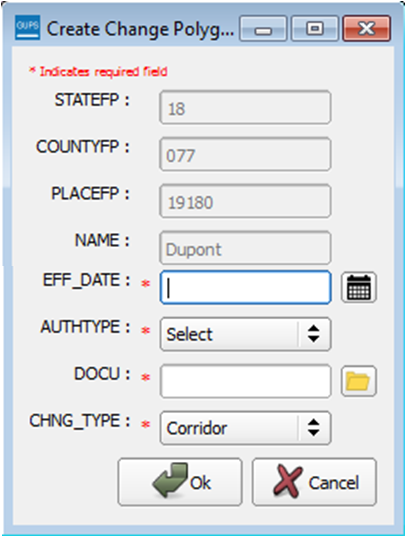Click the AUTHTYPE label
The height and width of the screenshot is (537, 406).
coord(85,327)
